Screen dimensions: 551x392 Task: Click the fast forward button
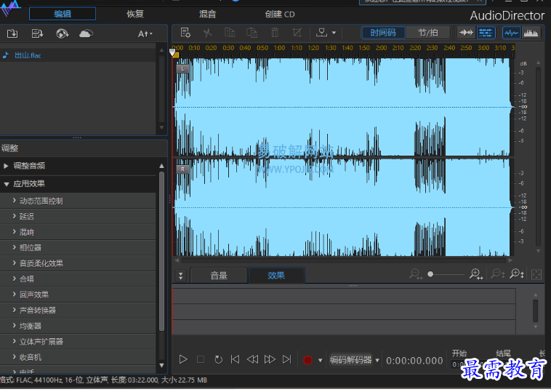click(x=270, y=359)
